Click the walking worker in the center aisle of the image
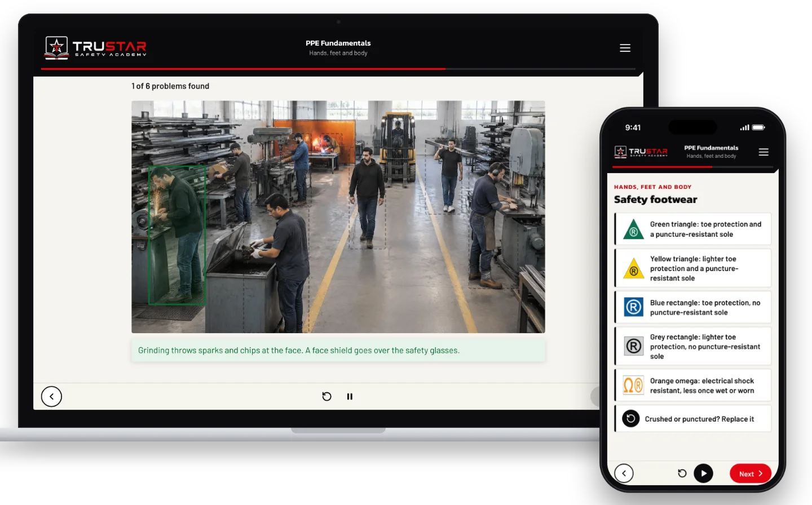 (367, 197)
